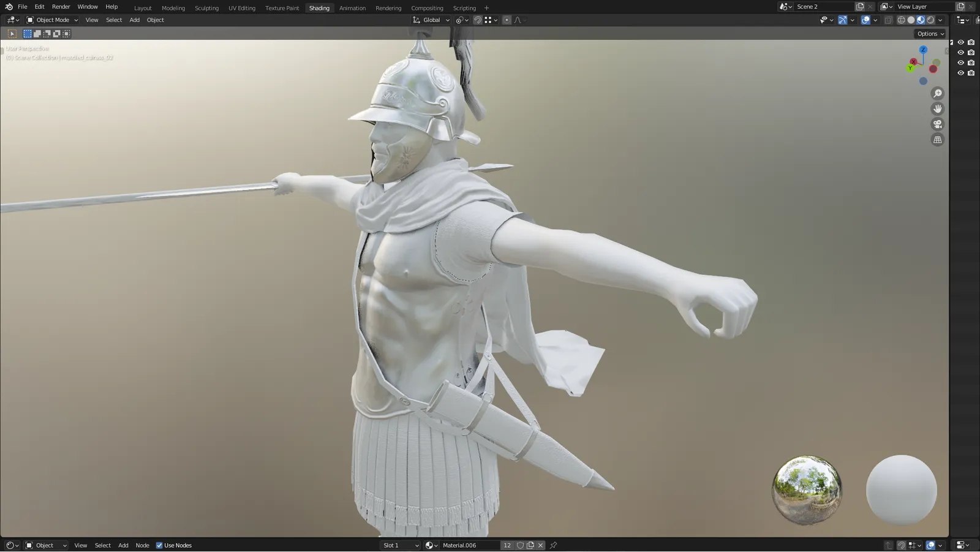Viewport: 980px width, 552px height.
Task: Expand the viewport shading options arrow
Action: point(940,20)
